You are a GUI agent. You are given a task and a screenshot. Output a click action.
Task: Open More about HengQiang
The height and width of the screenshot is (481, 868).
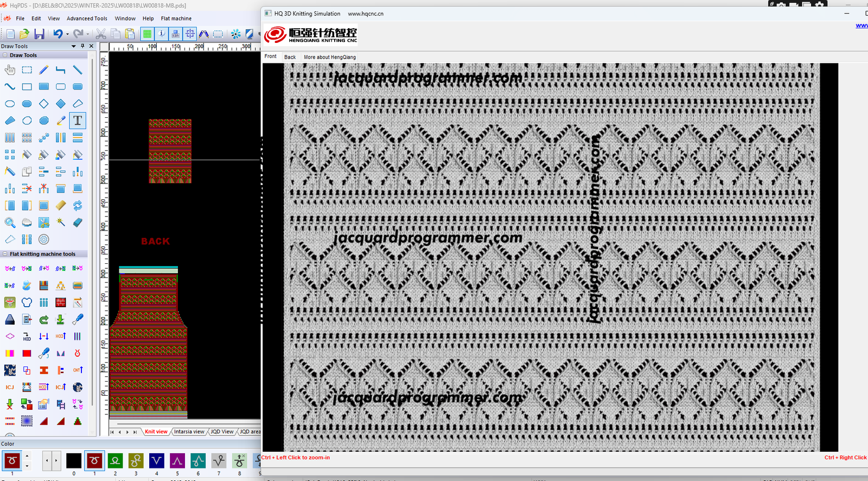tap(329, 57)
